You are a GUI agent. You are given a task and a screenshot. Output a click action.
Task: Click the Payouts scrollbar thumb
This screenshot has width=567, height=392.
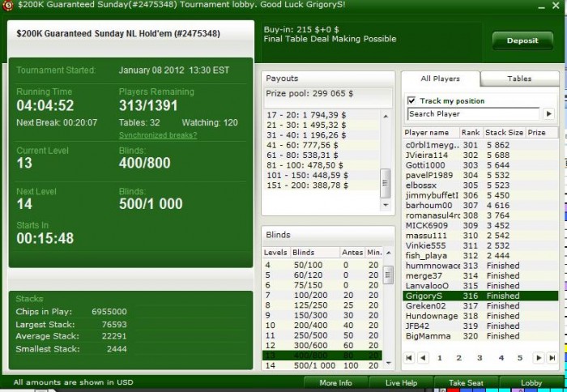click(386, 183)
